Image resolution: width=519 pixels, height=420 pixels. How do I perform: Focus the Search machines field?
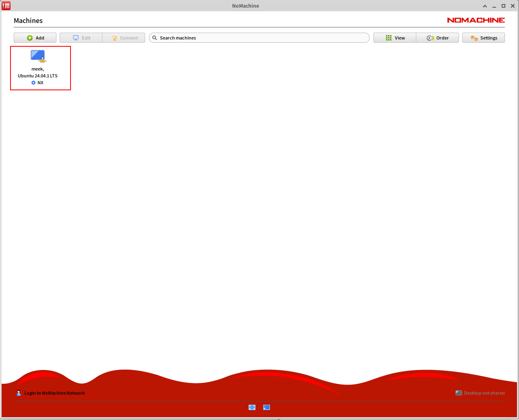tap(259, 38)
